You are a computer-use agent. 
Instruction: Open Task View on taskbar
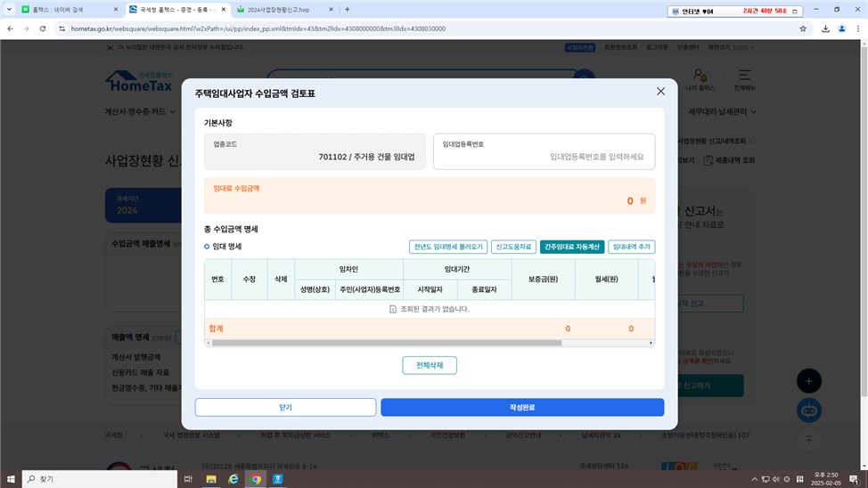click(x=188, y=479)
